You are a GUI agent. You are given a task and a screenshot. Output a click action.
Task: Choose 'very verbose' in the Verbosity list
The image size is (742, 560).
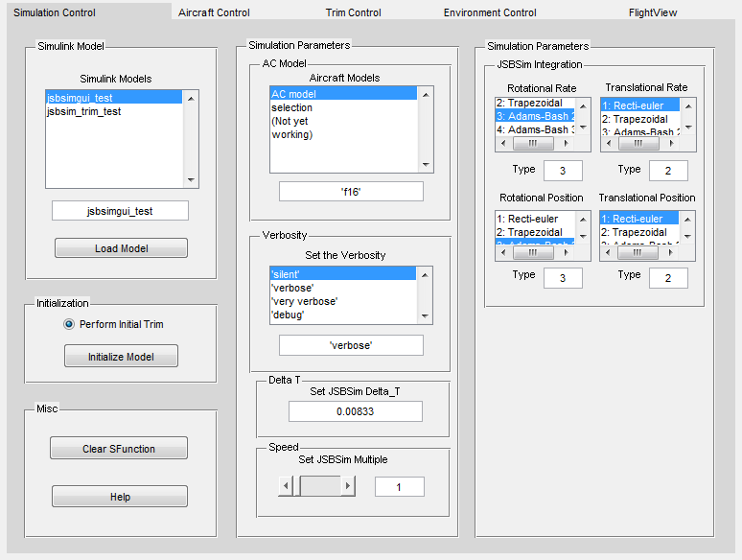pos(304,301)
